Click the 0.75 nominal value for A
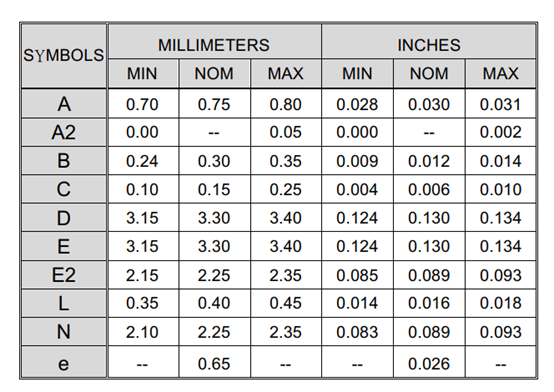Screen dimensions: 554x392 (214, 105)
